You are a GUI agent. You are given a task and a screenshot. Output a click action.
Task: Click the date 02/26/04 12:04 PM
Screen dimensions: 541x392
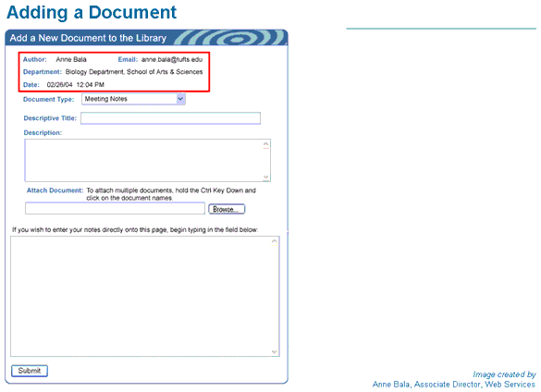click(76, 84)
